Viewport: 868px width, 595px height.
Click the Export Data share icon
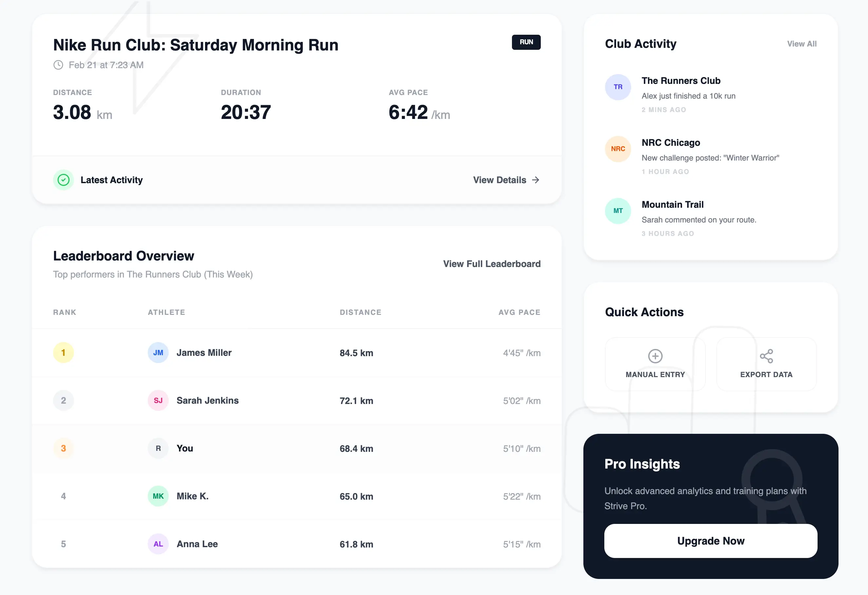pos(766,356)
